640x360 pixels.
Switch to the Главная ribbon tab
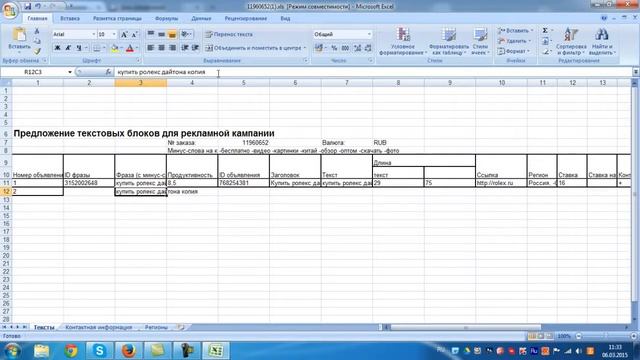click(37, 18)
